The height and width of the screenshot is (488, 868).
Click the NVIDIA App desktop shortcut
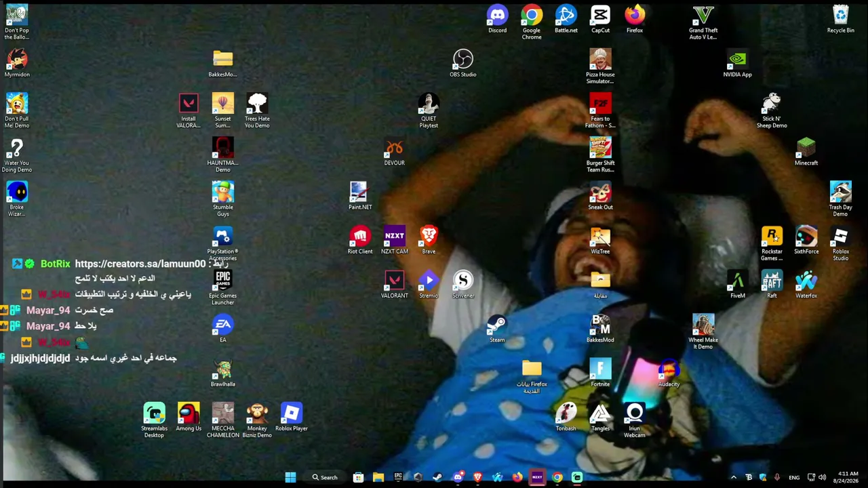[737, 63]
